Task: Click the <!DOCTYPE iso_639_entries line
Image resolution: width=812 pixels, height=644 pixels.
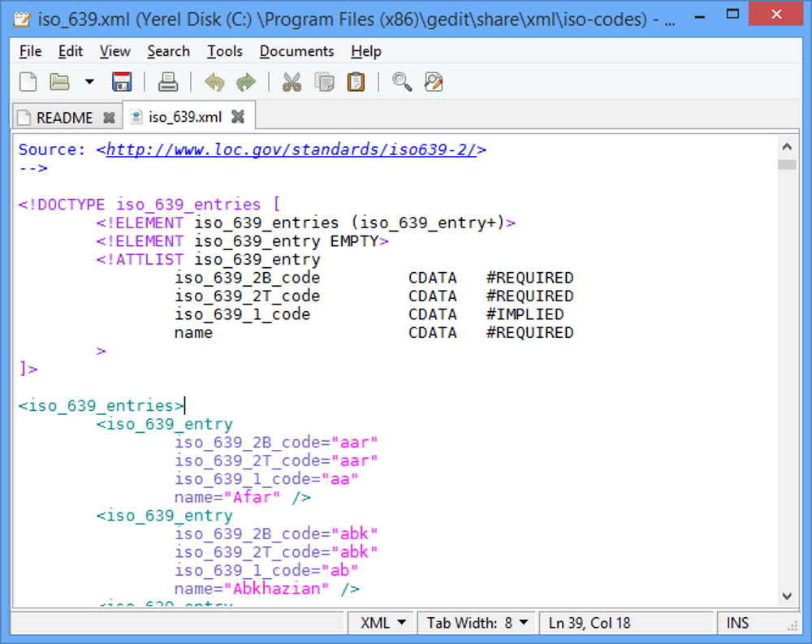Action: click(149, 205)
